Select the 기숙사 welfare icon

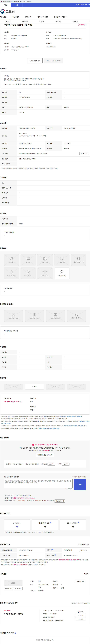click(28, 260)
